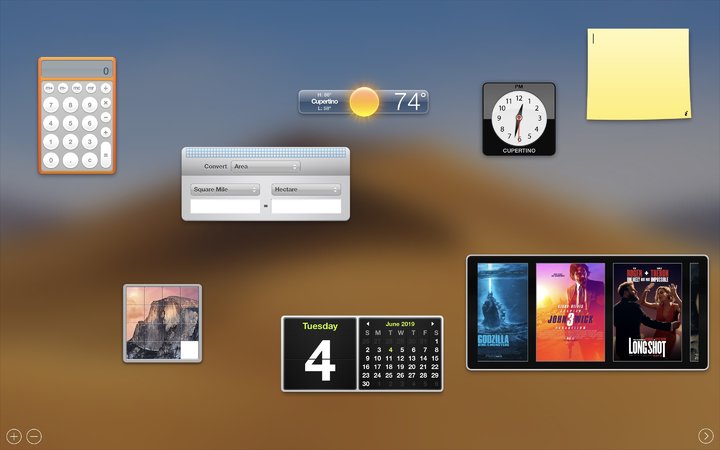The image size is (720, 450).
Task: Open the Long Shot movie poster
Action: [647, 312]
